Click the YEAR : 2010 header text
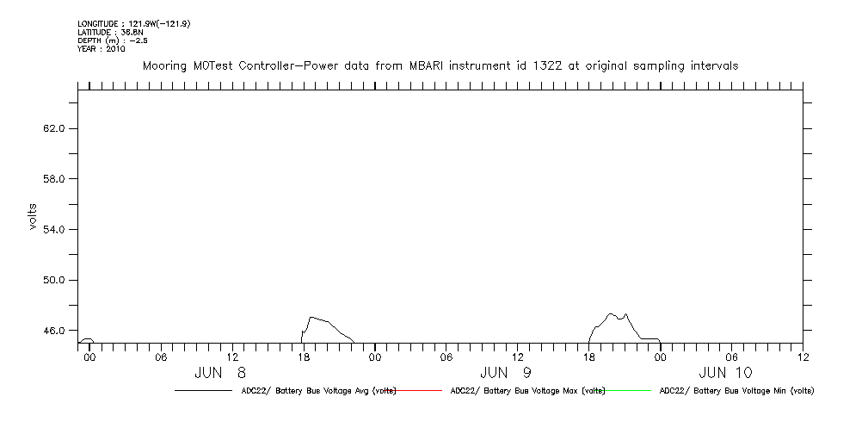This screenshot has height=434, width=868. pyautogui.click(x=102, y=49)
